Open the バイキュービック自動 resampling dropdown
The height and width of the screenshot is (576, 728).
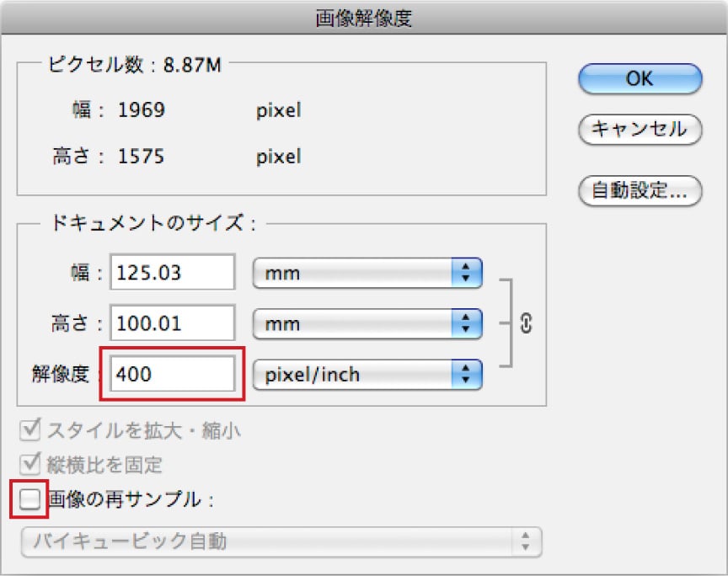(x=281, y=541)
